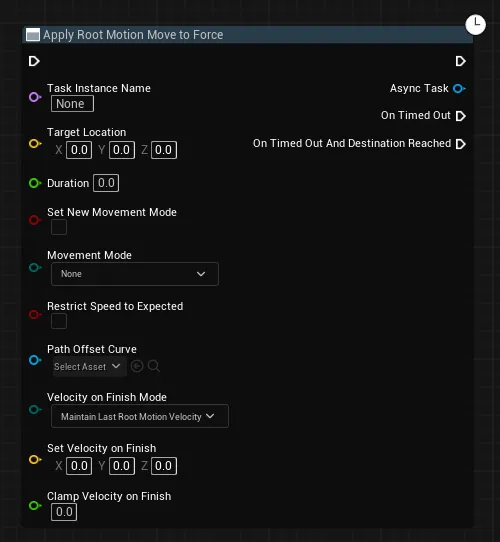Screen dimensions: 500x542
Task: Click the Task Instance Name None field
Action: click(72, 104)
